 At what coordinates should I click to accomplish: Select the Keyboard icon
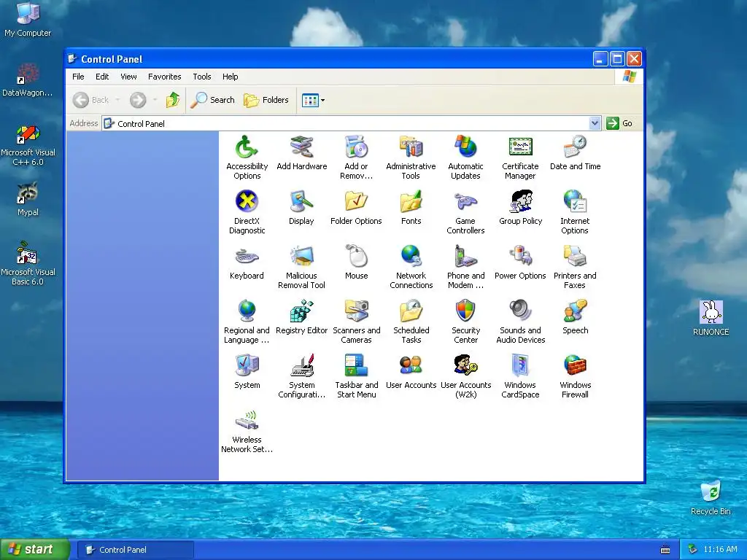[247, 256]
